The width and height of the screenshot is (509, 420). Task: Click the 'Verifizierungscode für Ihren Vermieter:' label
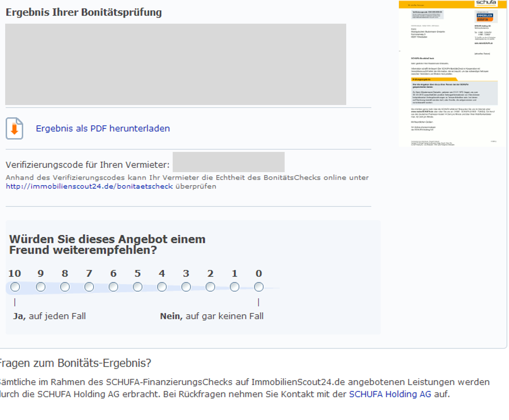[x=87, y=165]
